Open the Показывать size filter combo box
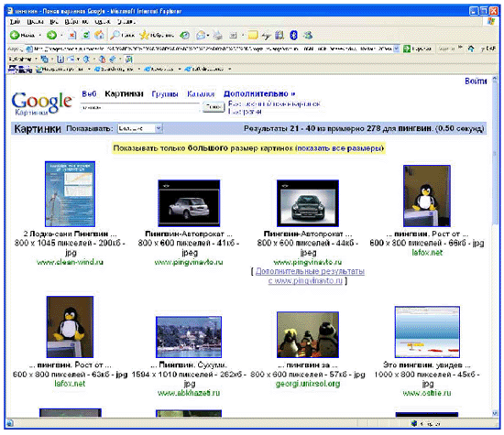 coord(140,128)
